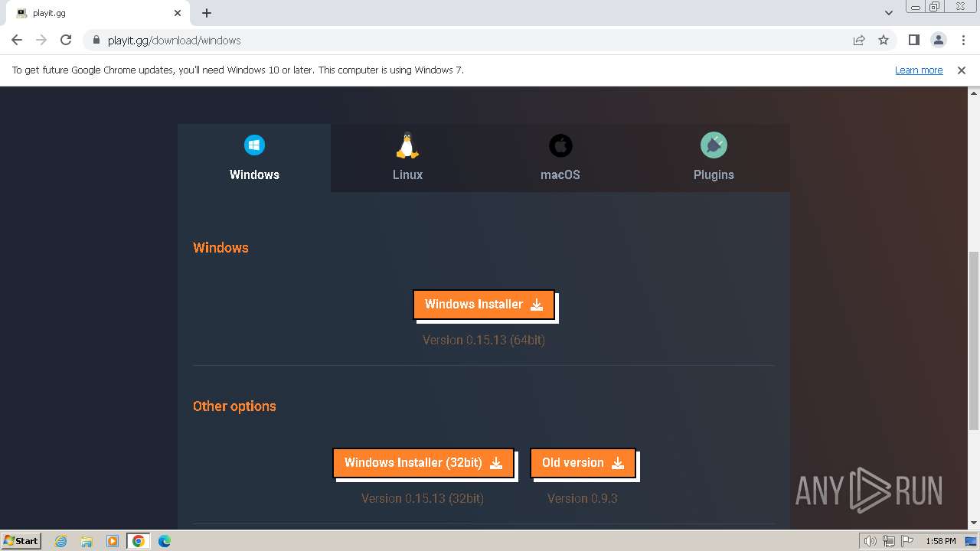This screenshot has height=551, width=980.
Task: Open a new browser tab
Action: (x=207, y=13)
